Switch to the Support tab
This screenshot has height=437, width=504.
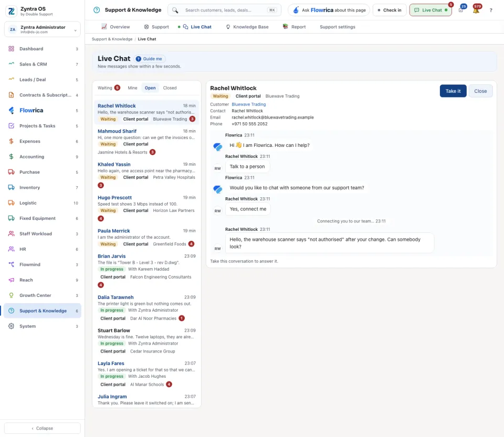tap(156, 27)
